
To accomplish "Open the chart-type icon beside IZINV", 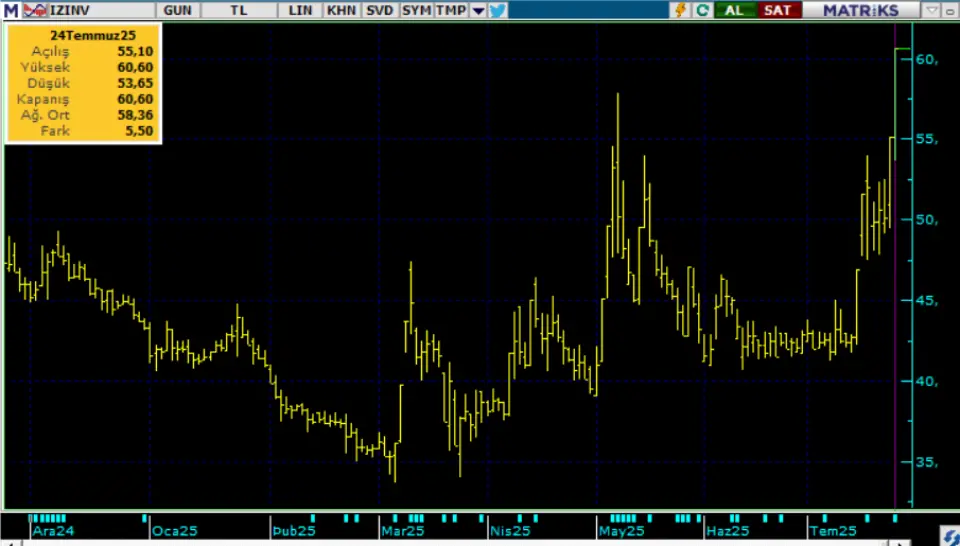I will tap(35, 10).
